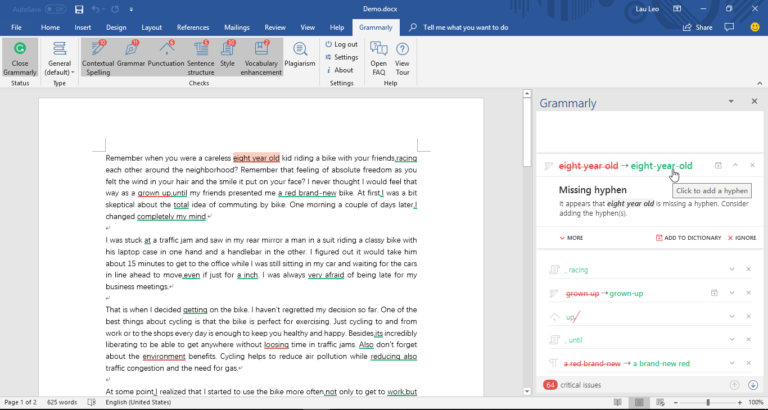The image size is (768, 410).
Task: Open Comments icon in title area
Action: (729, 27)
